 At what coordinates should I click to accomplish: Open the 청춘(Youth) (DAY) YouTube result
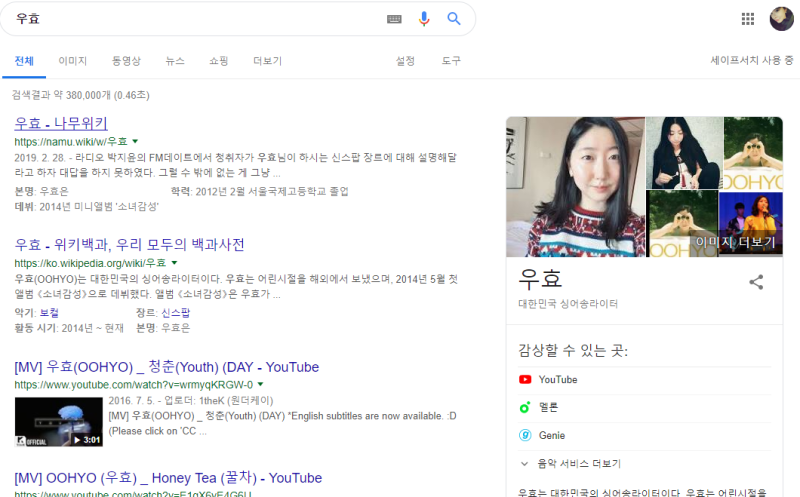(x=166, y=367)
